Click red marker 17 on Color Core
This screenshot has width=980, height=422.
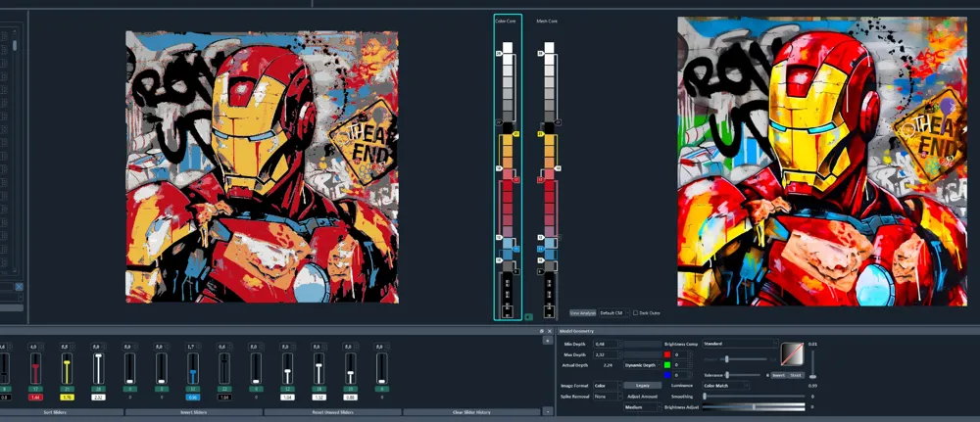pos(516,180)
